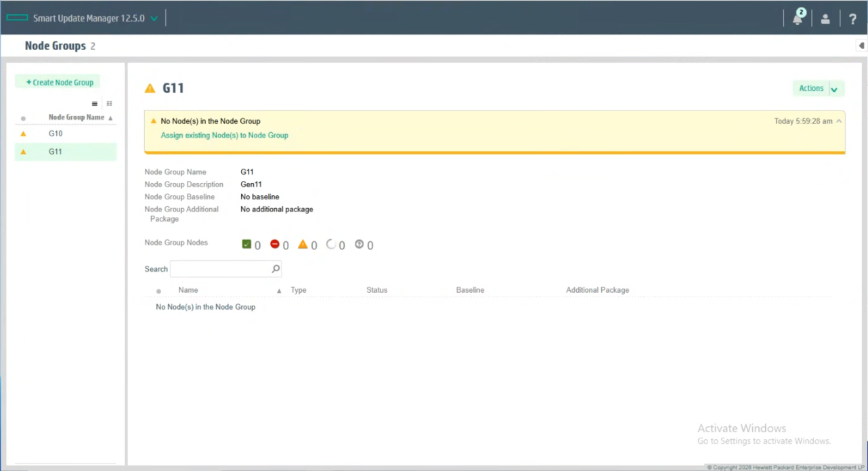Switch node groups to list view icon
Screen dimensions: 868x471
(x=95, y=104)
